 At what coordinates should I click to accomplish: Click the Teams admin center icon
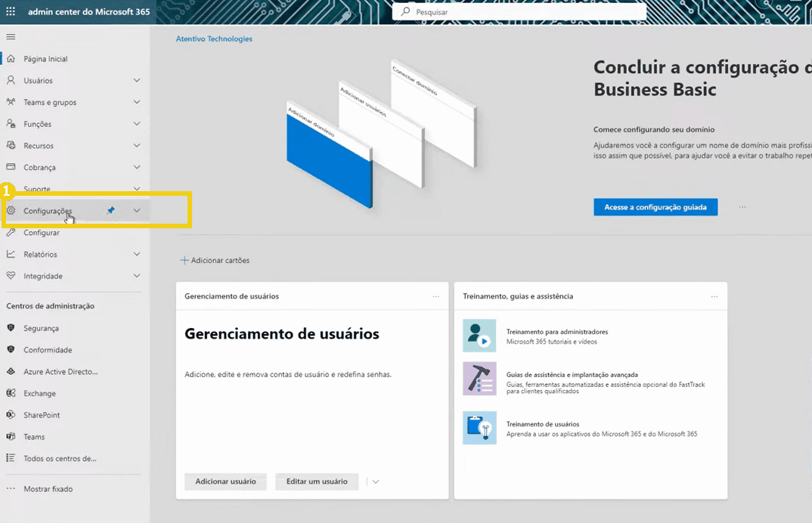pos(11,437)
